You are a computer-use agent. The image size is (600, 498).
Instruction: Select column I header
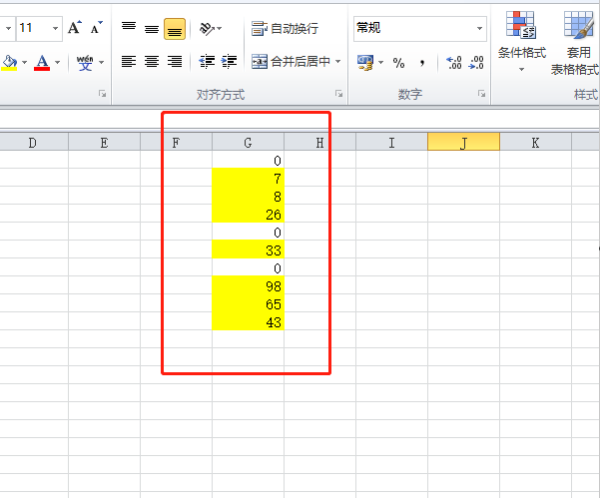pos(391,143)
